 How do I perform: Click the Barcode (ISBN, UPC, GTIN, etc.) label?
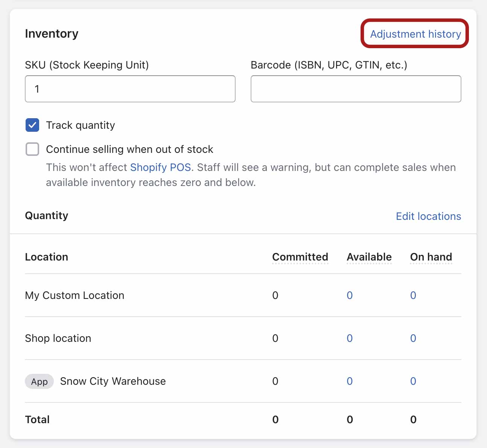click(329, 65)
